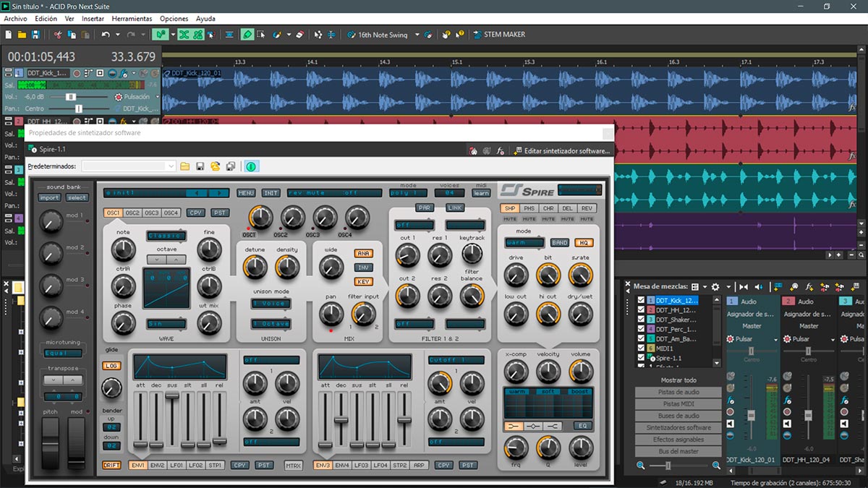The image size is (868, 488).
Task: Click the green plugin bypass icon in Spire window
Action: click(x=250, y=166)
